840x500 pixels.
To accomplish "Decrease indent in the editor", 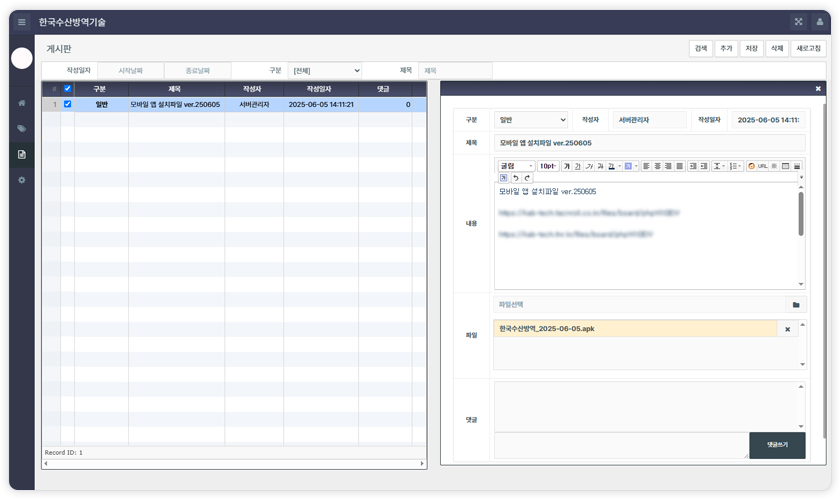I will click(693, 166).
